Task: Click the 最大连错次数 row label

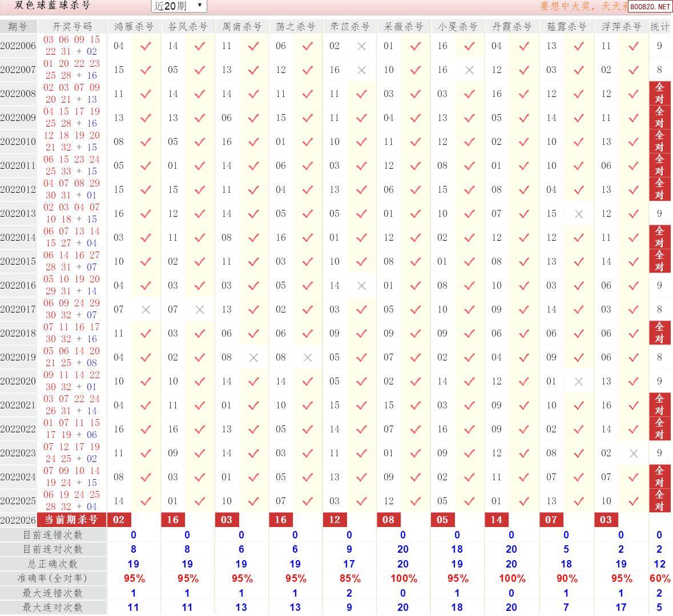Action: click(53, 593)
